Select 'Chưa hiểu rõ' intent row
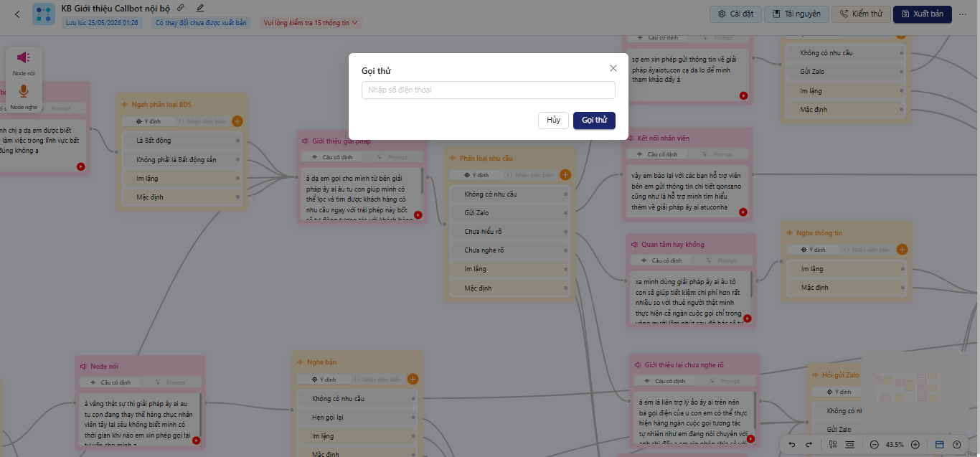Viewport: 980px width, 457px height. [510, 232]
